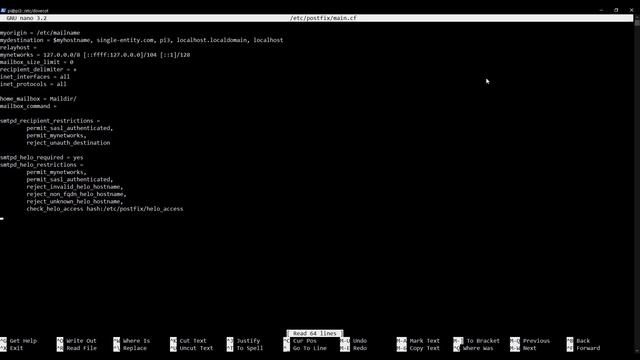Click the mydestination line
This screenshot has width=640, height=360.
coord(141,40)
